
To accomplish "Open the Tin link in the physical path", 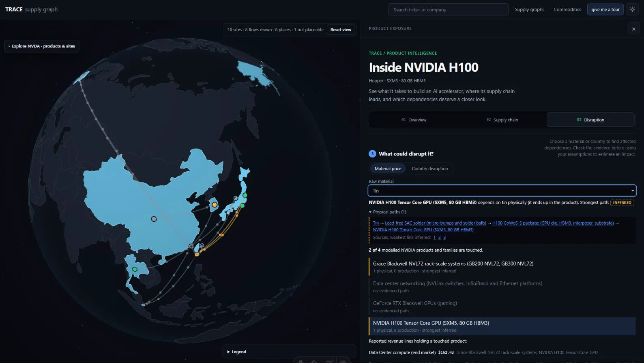I will click(376, 223).
